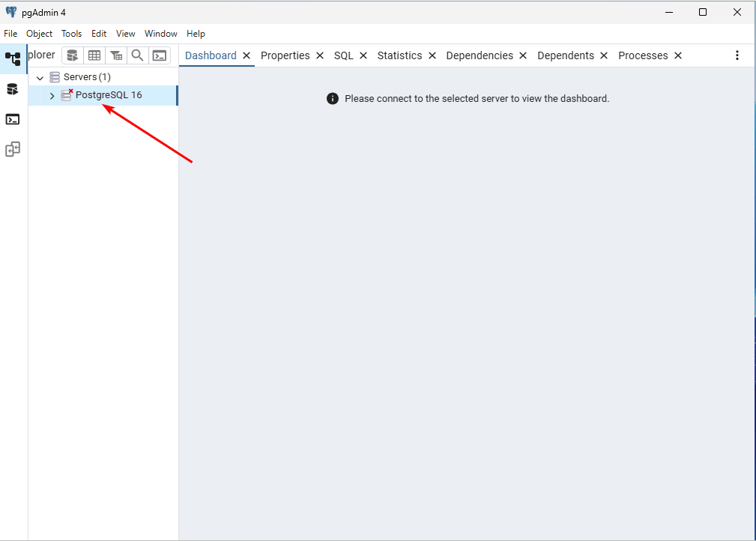Close the Processes tab
This screenshot has width=756, height=541.
(x=678, y=55)
